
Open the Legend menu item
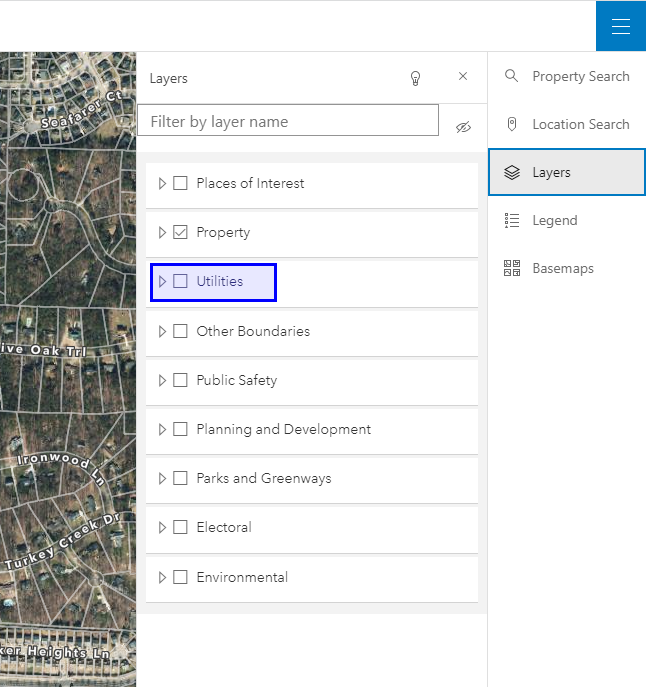(x=567, y=220)
